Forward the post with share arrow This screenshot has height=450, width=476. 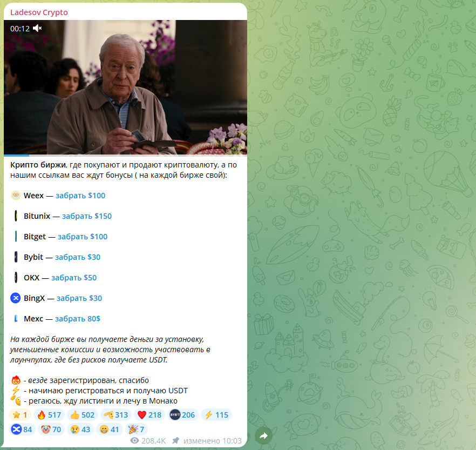263,436
